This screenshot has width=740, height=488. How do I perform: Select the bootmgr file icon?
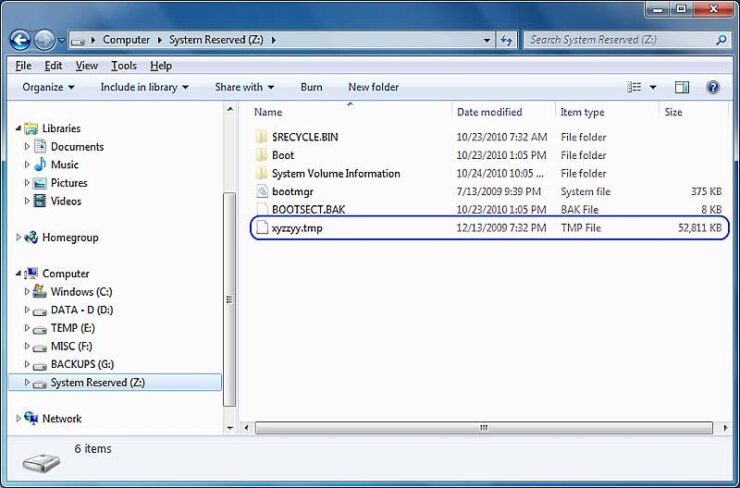pos(262,192)
